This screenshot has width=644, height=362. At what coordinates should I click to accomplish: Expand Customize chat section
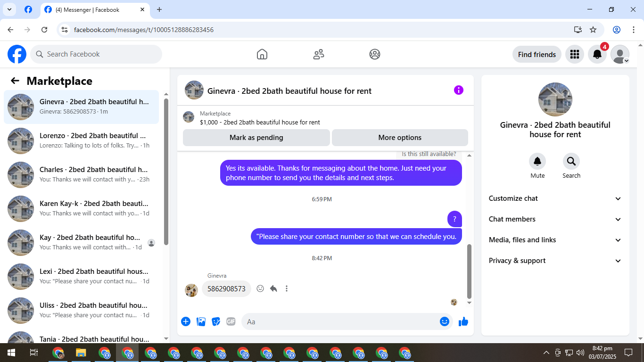[555, 198]
